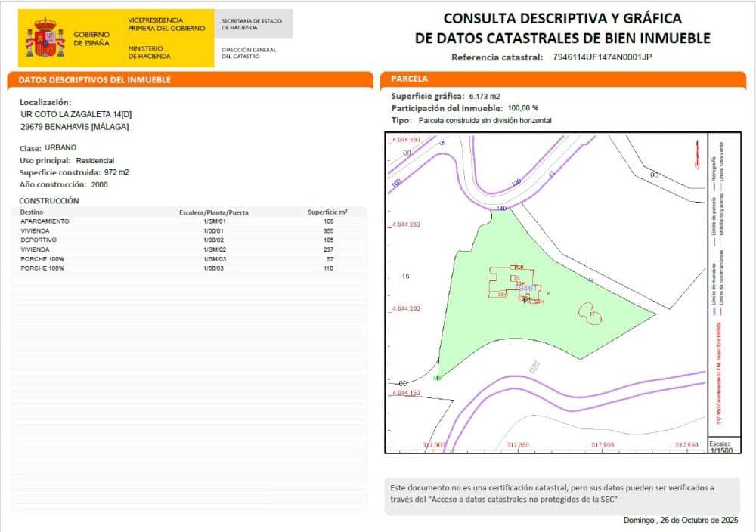
Task: Select the pool shape marked P on the parcel
Action: point(591,314)
